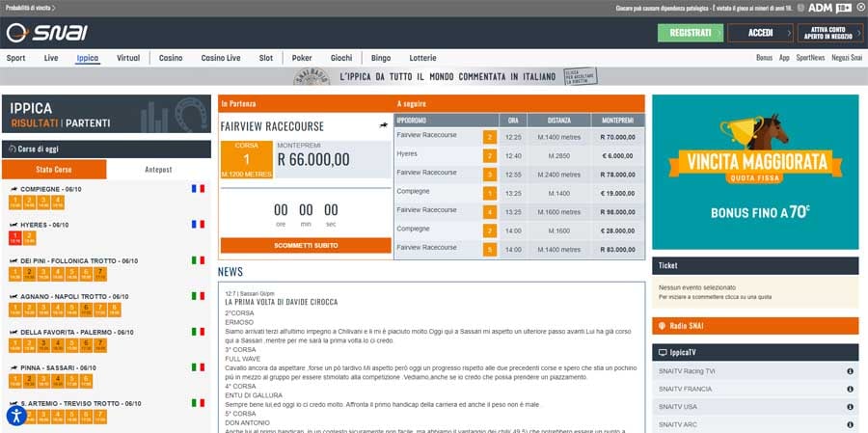Select race 4 box under Compiegne

pyautogui.click(x=58, y=203)
